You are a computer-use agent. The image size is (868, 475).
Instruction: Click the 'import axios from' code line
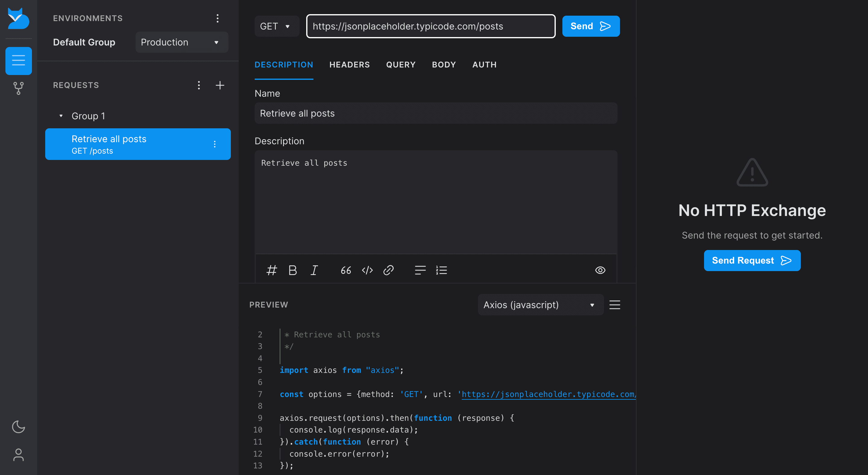[341, 370]
